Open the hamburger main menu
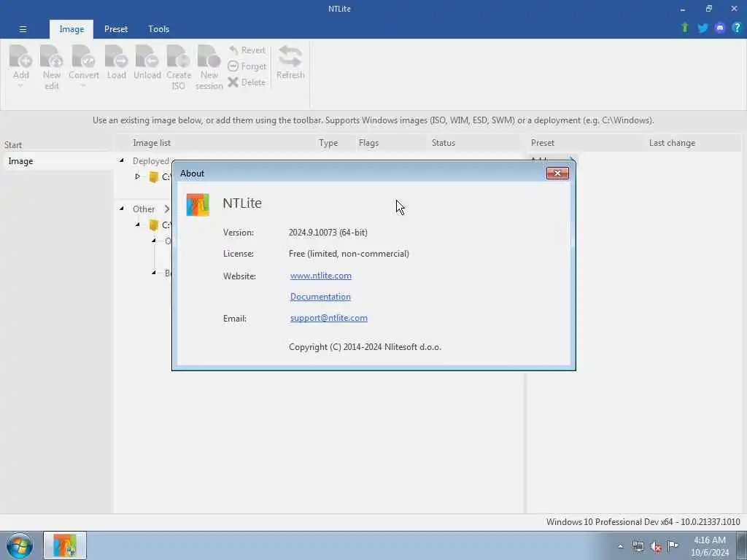 [x=23, y=29]
